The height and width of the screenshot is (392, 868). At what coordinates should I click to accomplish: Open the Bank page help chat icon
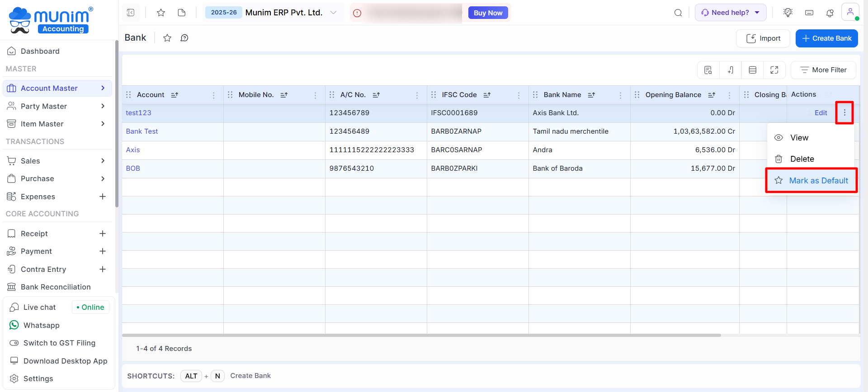(184, 38)
